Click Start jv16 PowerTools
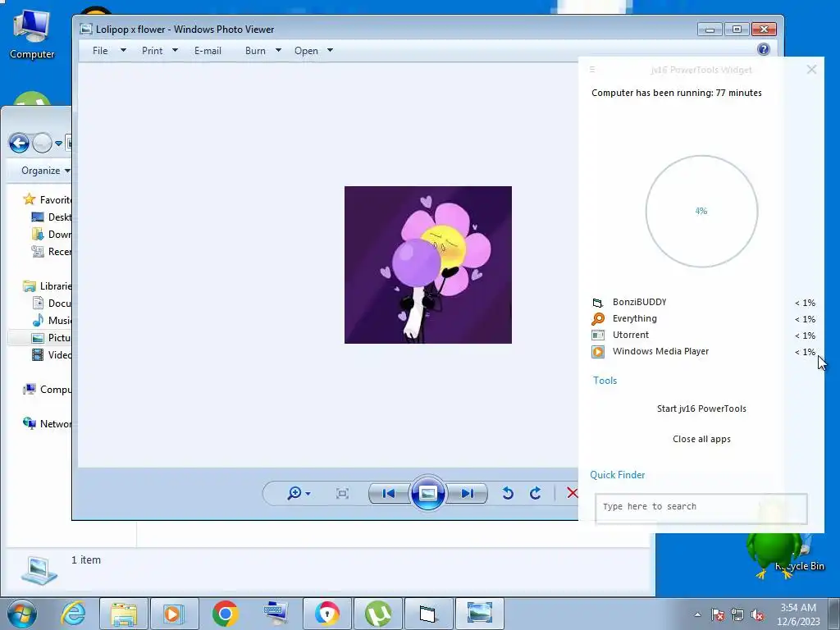 (701, 409)
